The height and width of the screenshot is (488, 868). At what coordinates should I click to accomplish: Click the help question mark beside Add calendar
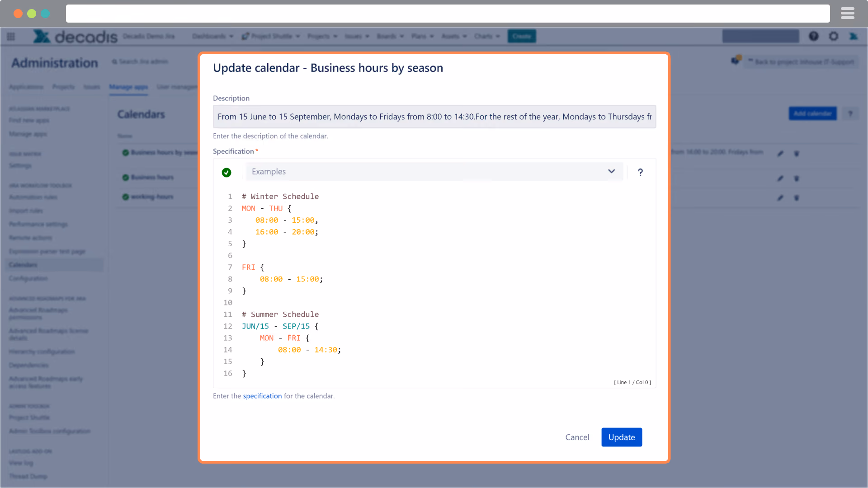pos(850,113)
